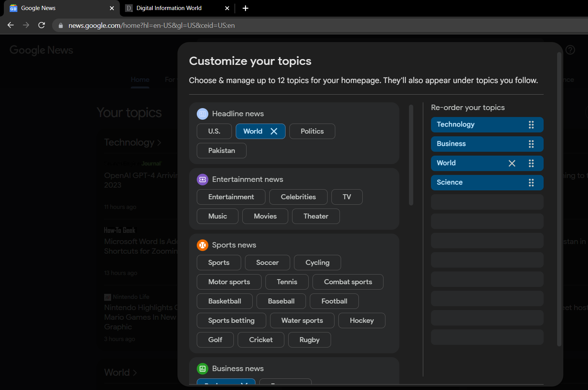Choose the Combat sports topic

[x=348, y=282]
